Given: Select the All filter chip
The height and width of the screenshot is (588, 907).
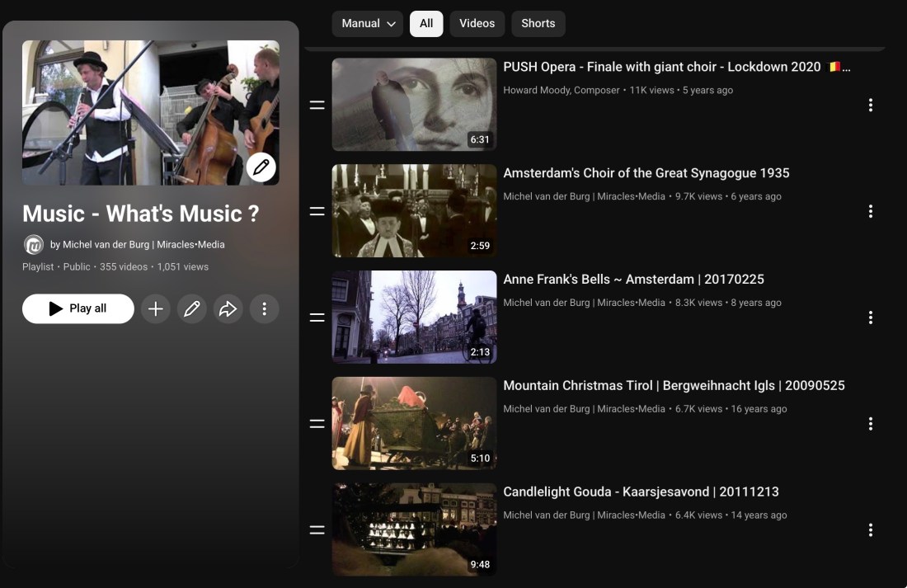Looking at the screenshot, I should (x=426, y=23).
